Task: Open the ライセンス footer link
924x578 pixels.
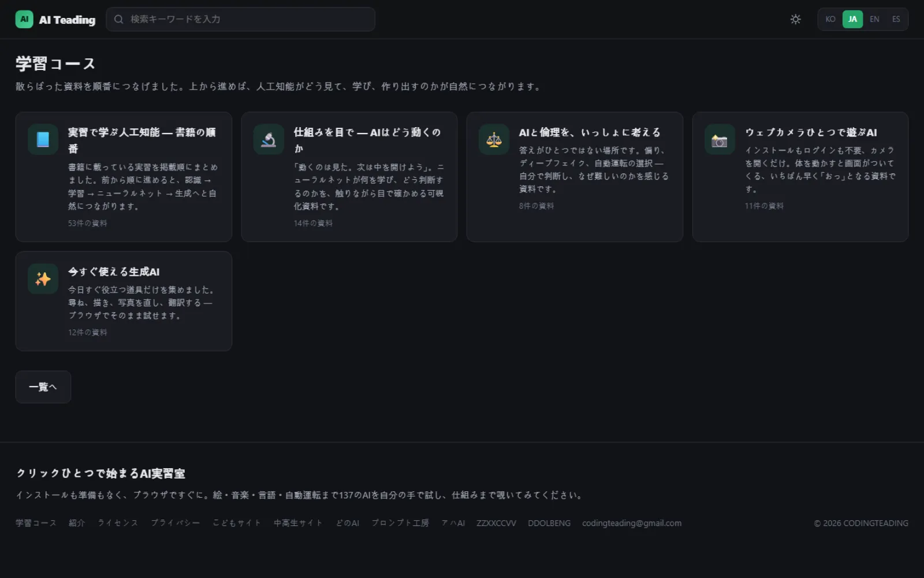Action: (x=118, y=523)
